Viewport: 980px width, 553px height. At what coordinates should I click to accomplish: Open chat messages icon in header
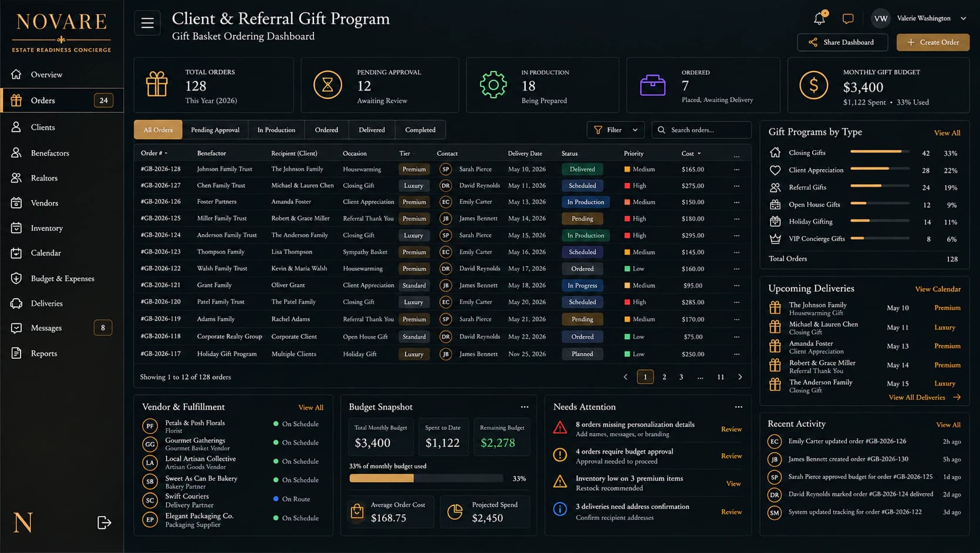(848, 19)
